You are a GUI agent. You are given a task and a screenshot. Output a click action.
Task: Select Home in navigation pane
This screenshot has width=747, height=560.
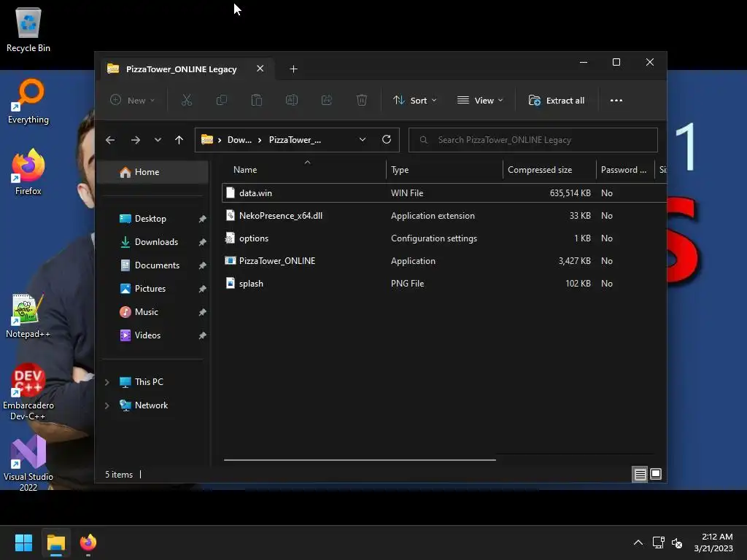[x=152, y=172]
